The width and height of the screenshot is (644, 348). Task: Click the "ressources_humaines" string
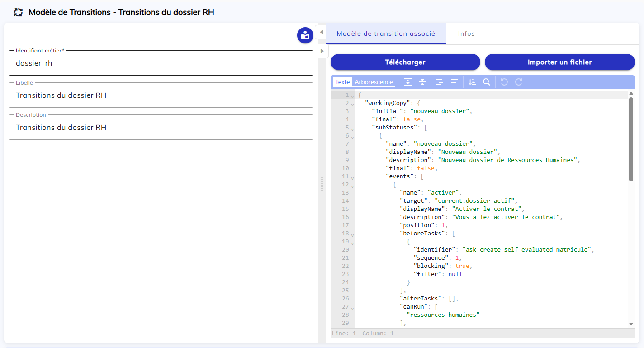(x=443, y=315)
